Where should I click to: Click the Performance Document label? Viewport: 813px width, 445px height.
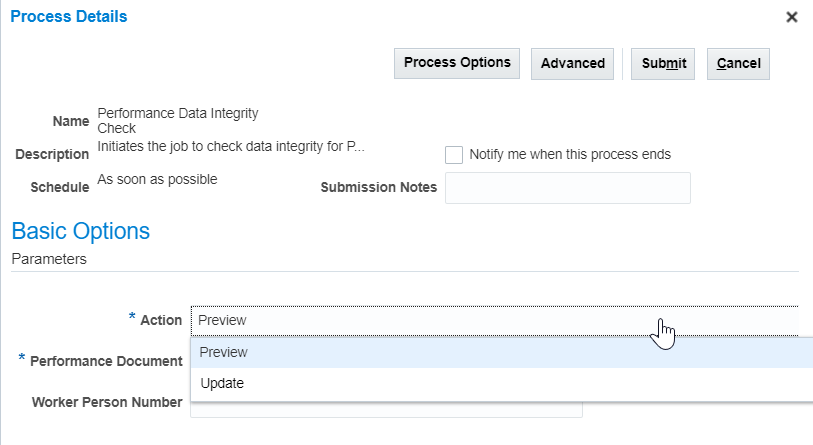[105, 360]
